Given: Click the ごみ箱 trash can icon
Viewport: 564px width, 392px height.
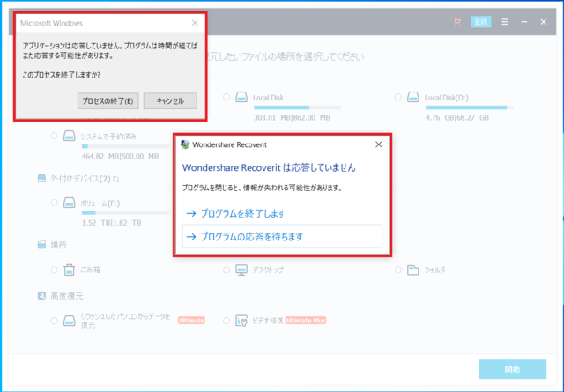Looking at the screenshot, I should tap(70, 270).
